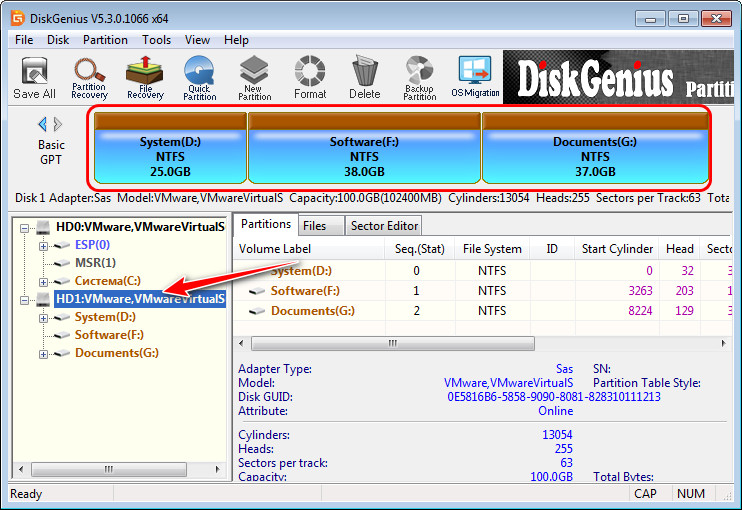742x510 pixels.
Task: Switch to the Sector Editor tab
Action: coord(384,226)
